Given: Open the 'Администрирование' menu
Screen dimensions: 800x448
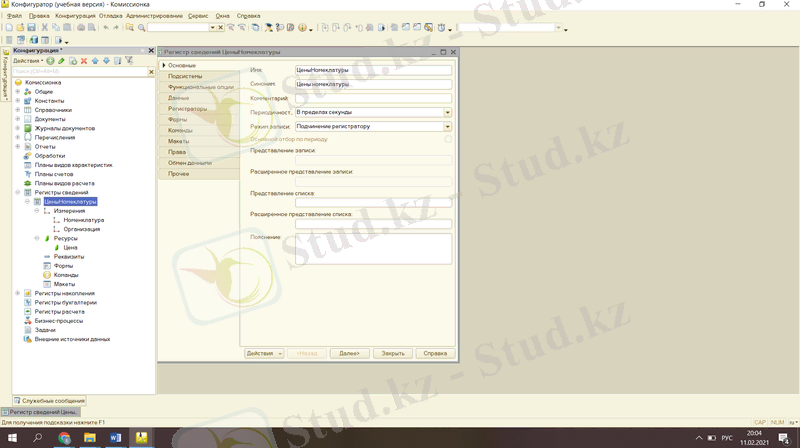Looking at the screenshot, I should point(154,16).
